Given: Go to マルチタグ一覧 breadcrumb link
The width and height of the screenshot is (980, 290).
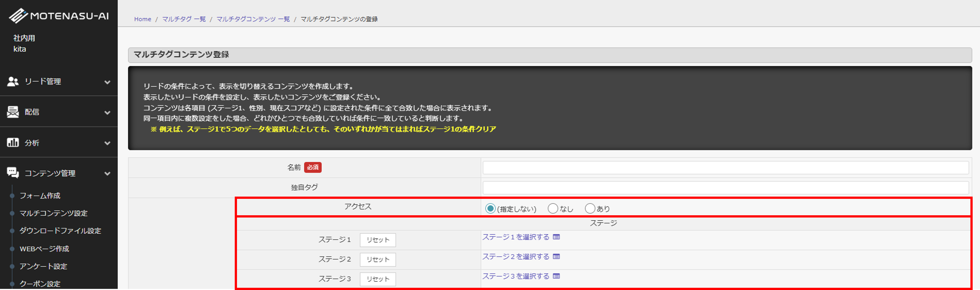Looking at the screenshot, I should pos(184,19).
